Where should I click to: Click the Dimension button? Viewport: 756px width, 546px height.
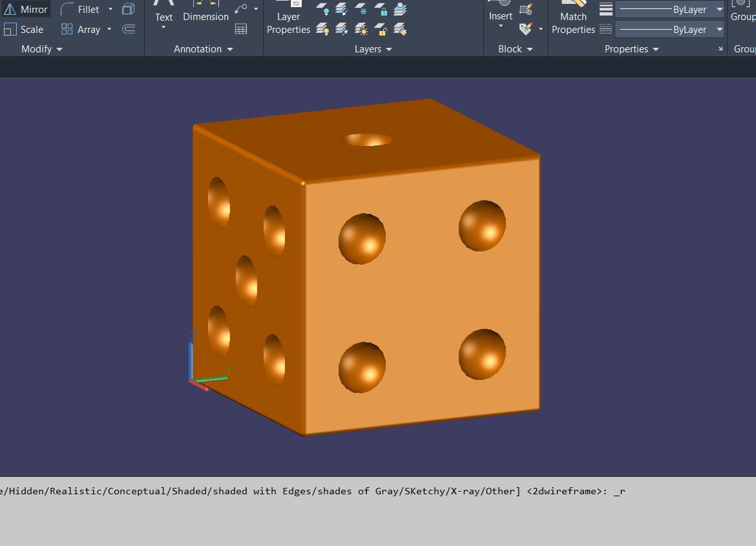coord(205,13)
